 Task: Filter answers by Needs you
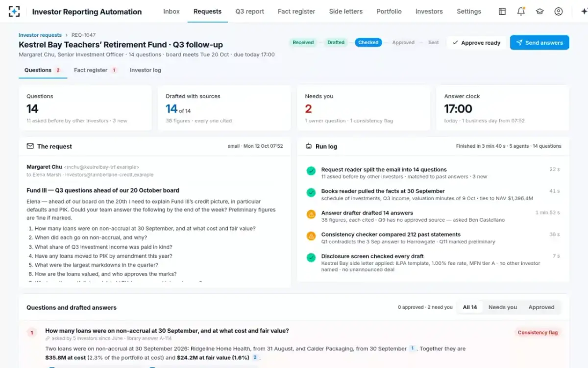[x=503, y=307]
